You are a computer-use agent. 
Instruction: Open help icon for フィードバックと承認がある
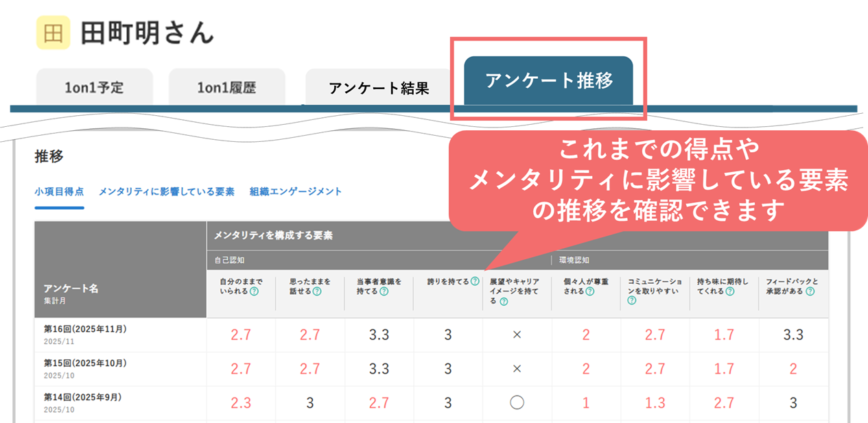click(810, 291)
